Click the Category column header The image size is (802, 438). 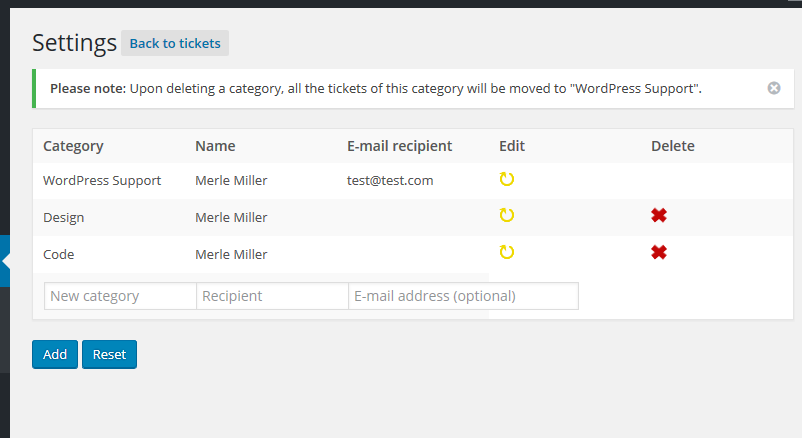click(73, 146)
